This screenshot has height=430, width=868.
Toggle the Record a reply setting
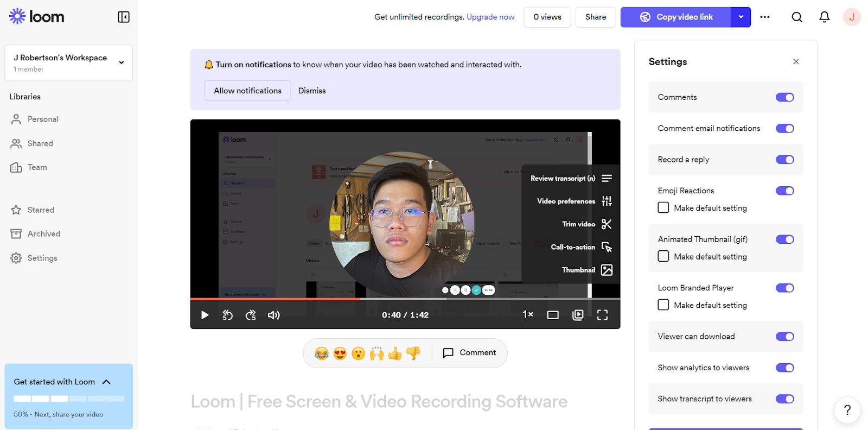pyautogui.click(x=785, y=160)
